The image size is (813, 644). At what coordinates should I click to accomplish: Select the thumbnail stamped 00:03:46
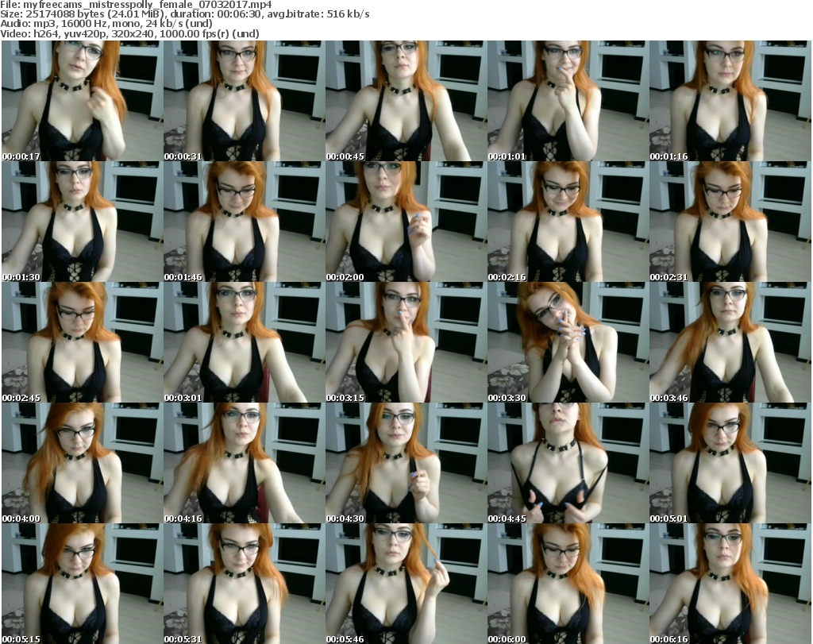click(x=730, y=343)
